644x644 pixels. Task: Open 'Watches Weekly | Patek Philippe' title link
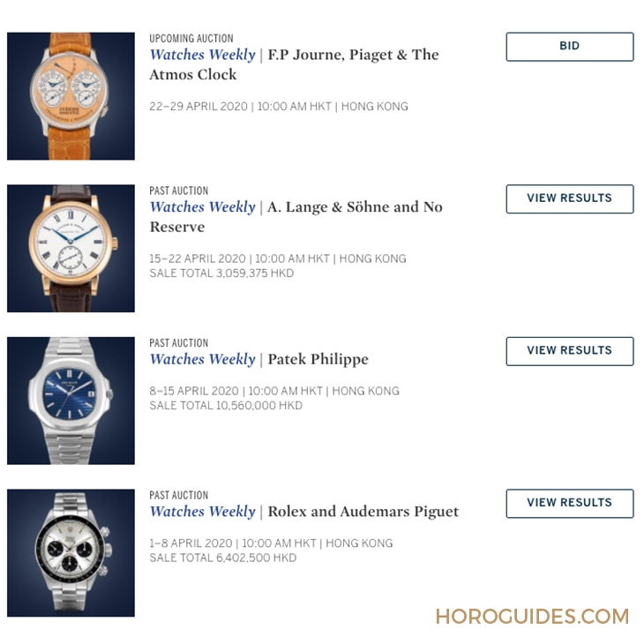point(259,359)
